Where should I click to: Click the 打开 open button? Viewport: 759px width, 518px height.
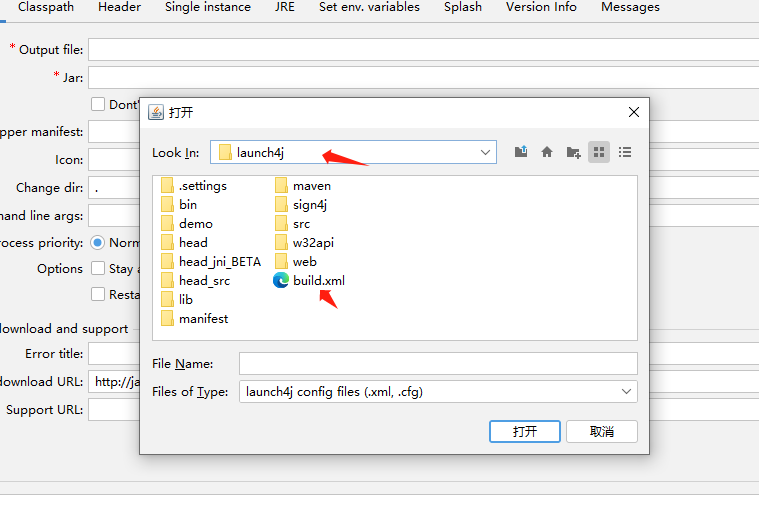[525, 431]
